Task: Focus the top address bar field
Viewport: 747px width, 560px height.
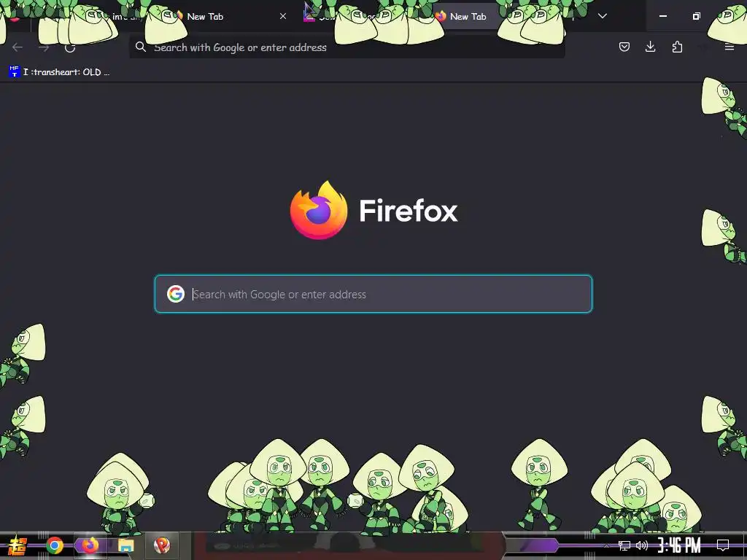Action: pyautogui.click(x=347, y=47)
